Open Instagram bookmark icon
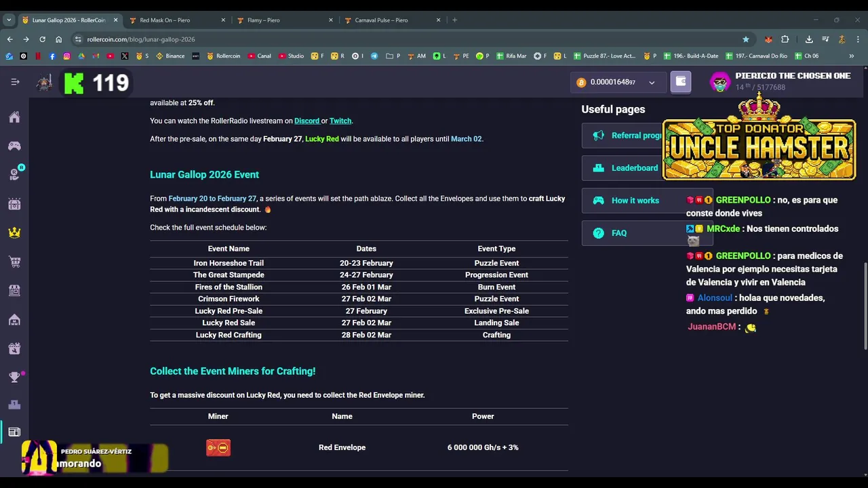 (x=66, y=56)
